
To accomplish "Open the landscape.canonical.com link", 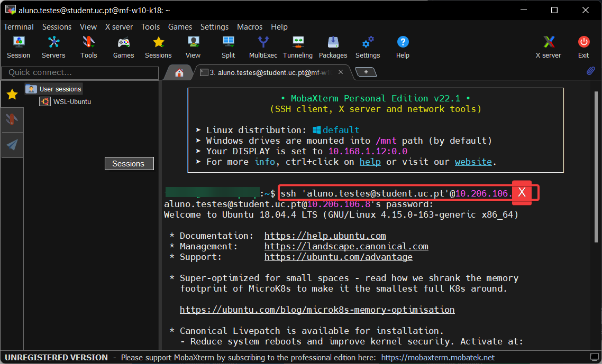I will [346, 246].
